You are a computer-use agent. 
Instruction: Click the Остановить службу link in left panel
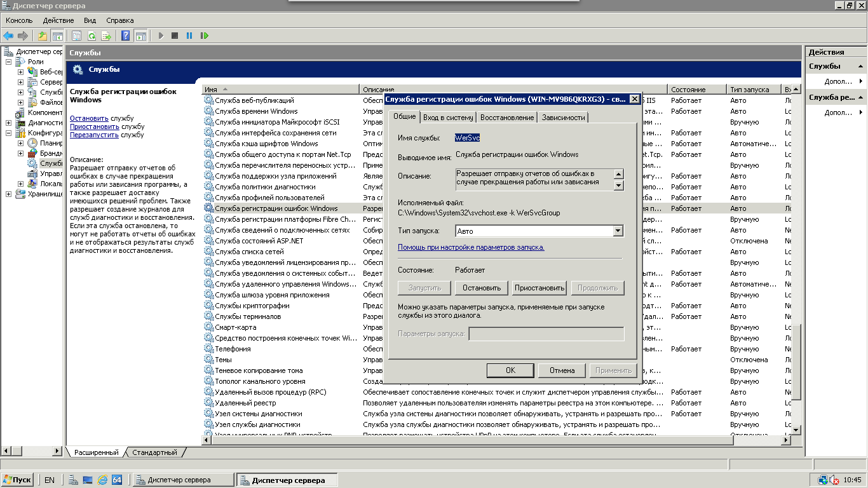(89, 118)
